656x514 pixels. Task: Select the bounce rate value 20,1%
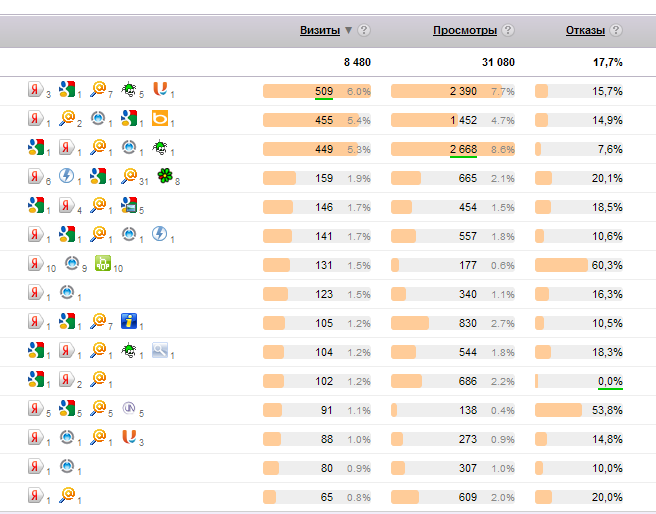pyautogui.click(x=607, y=178)
